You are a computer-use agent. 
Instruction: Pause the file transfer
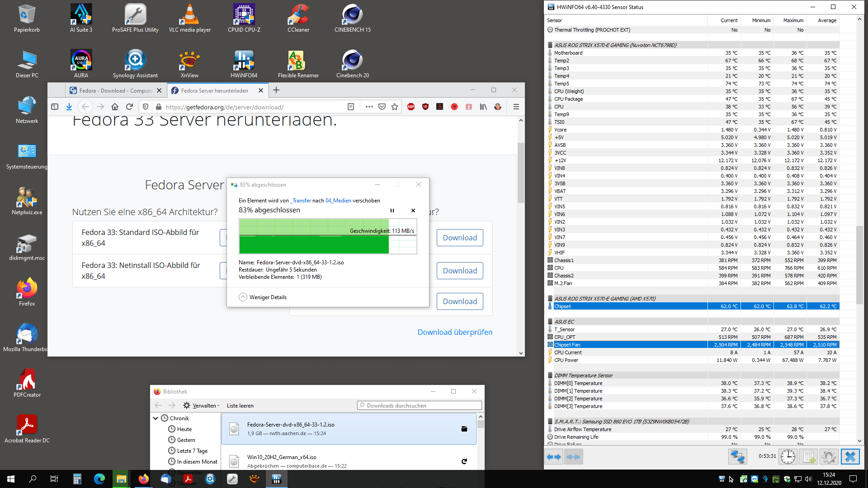(x=392, y=211)
